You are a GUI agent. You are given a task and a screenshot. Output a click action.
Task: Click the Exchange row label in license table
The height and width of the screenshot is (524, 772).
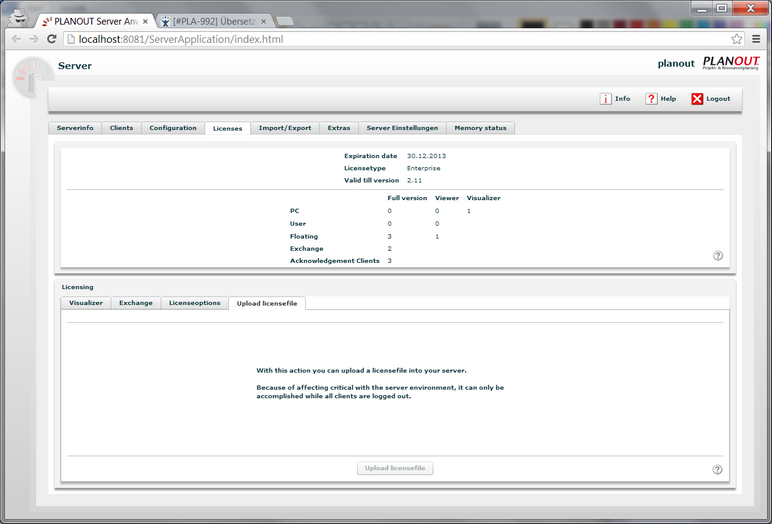[x=307, y=249]
